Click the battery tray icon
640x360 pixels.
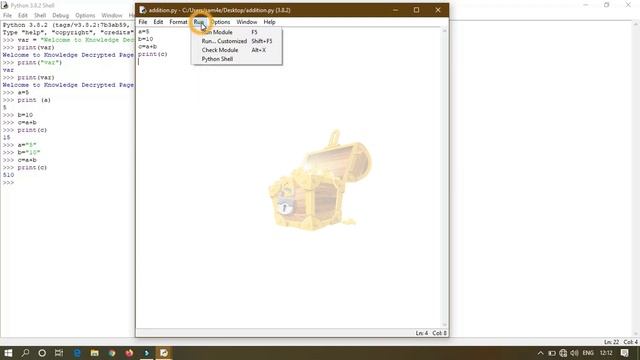(x=552, y=353)
